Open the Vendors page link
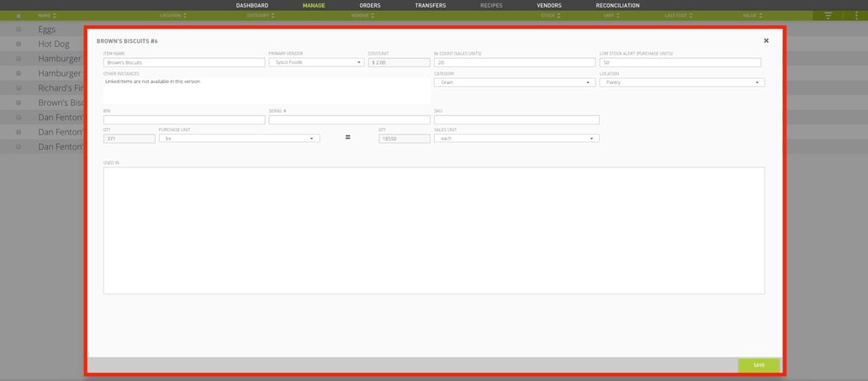Screen dimensions: 868x381 click(549, 6)
